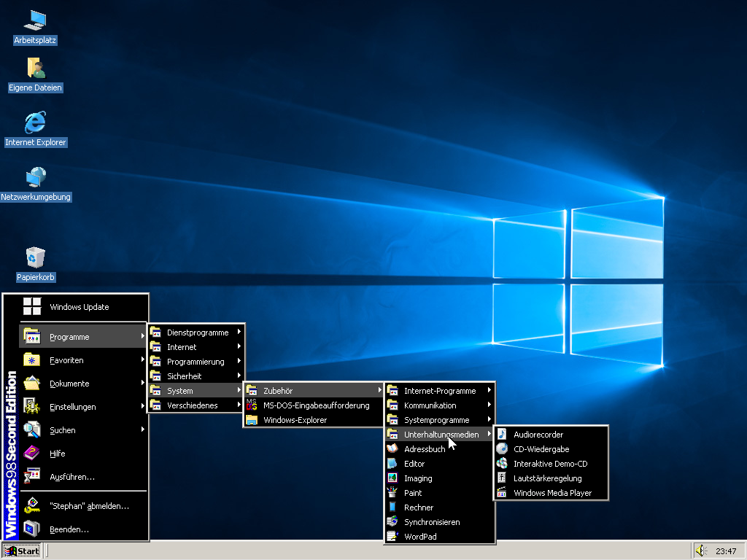Click the Hilfe book icon
Image resolution: width=747 pixels, height=560 pixels.
[31, 453]
